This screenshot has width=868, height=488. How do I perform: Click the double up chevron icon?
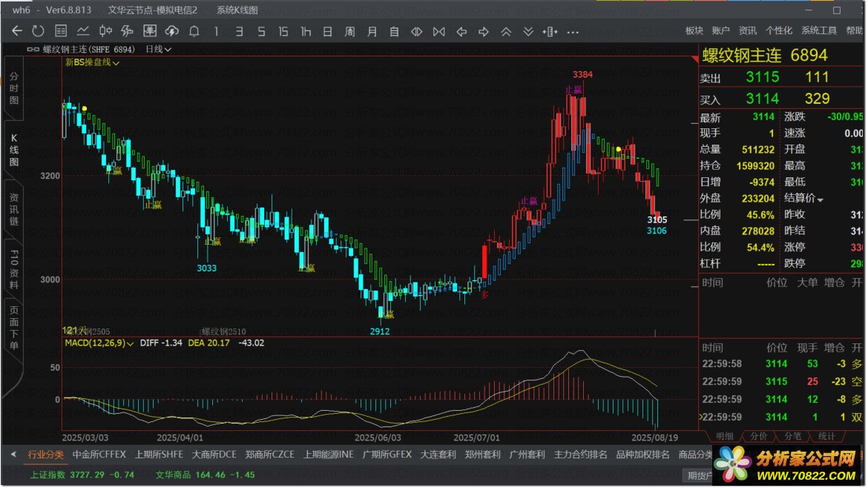[506, 32]
